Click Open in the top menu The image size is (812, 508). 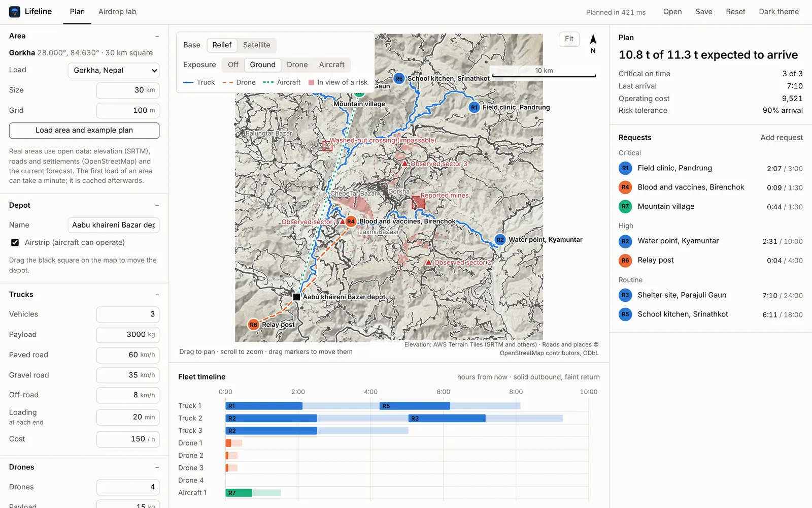click(x=672, y=12)
